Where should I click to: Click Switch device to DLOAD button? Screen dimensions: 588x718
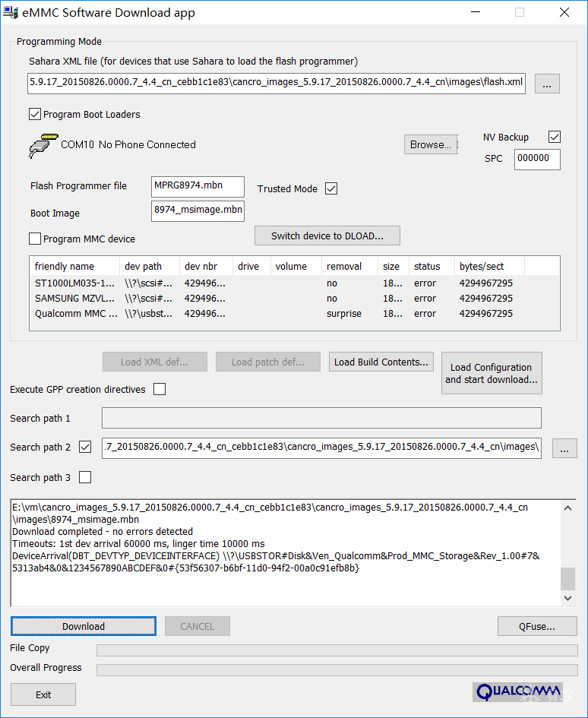coord(327,236)
